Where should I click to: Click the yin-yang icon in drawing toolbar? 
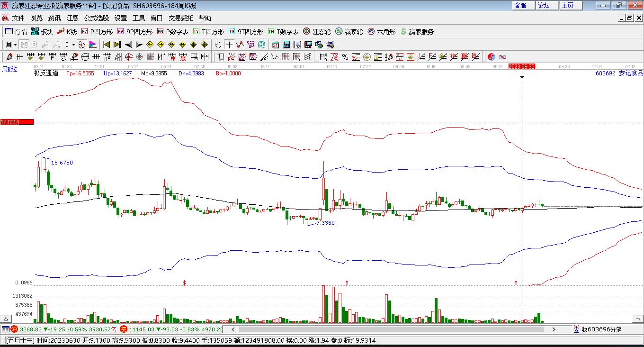coord(492,57)
